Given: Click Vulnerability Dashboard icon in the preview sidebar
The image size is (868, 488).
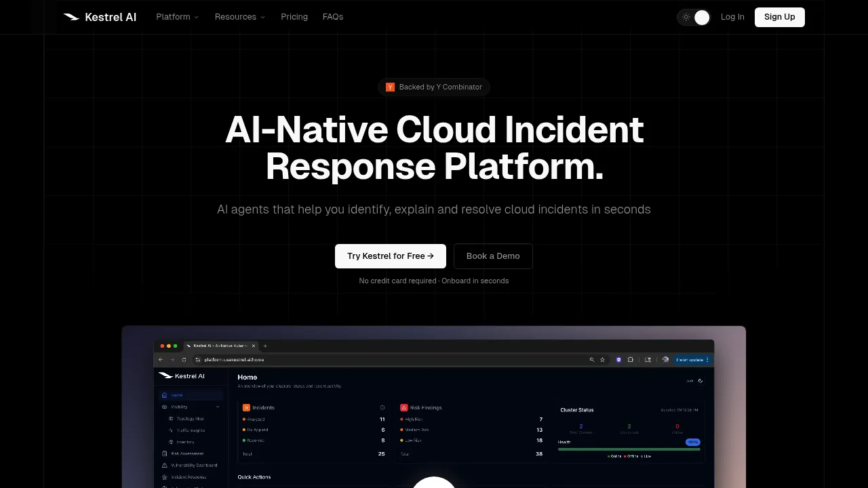Looking at the screenshot, I should [x=165, y=465].
